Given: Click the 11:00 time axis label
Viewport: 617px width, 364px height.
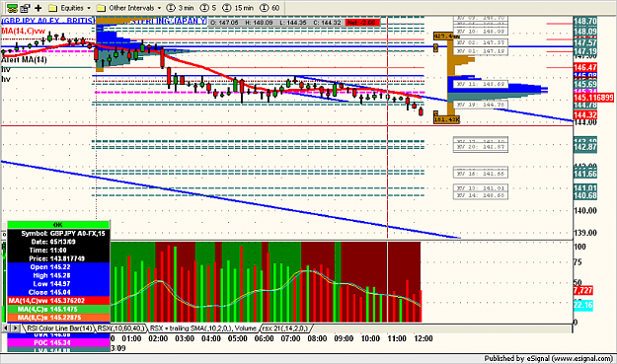Looking at the screenshot, I should click(396, 338).
